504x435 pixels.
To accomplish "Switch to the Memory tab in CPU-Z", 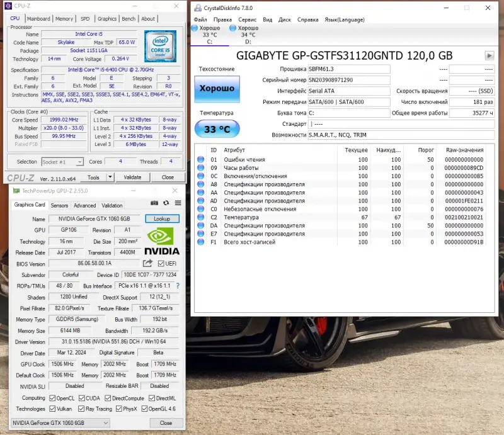I will [x=64, y=19].
